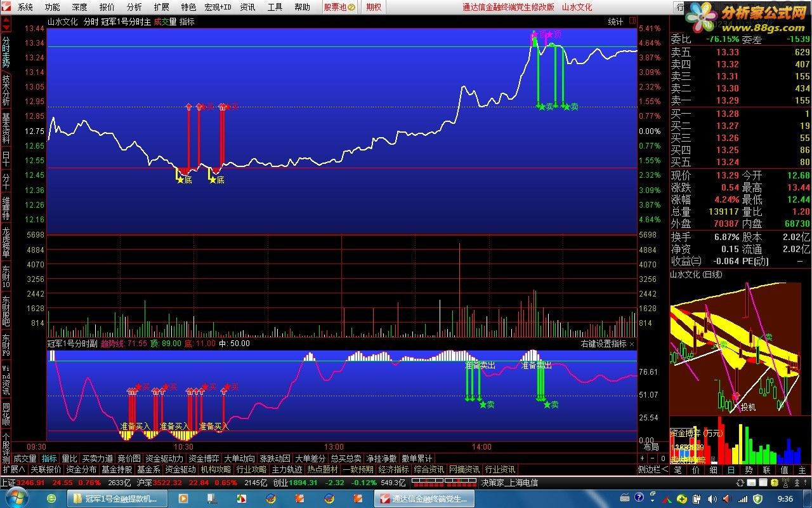Switch to 成交量 indicator tab
This screenshot has height=508, width=812.
coord(25,458)
